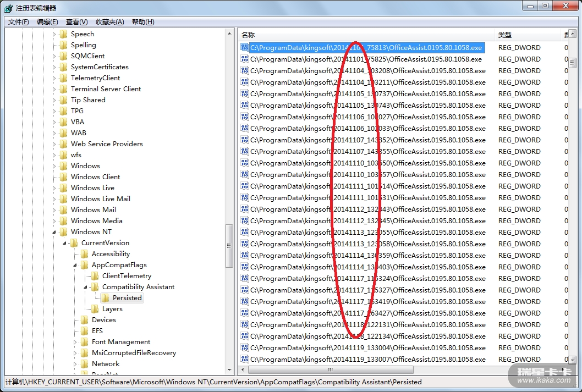Collapse the AppCompatFlags tree node
This screenshot has height=392, width=582.
pos(75,265)
